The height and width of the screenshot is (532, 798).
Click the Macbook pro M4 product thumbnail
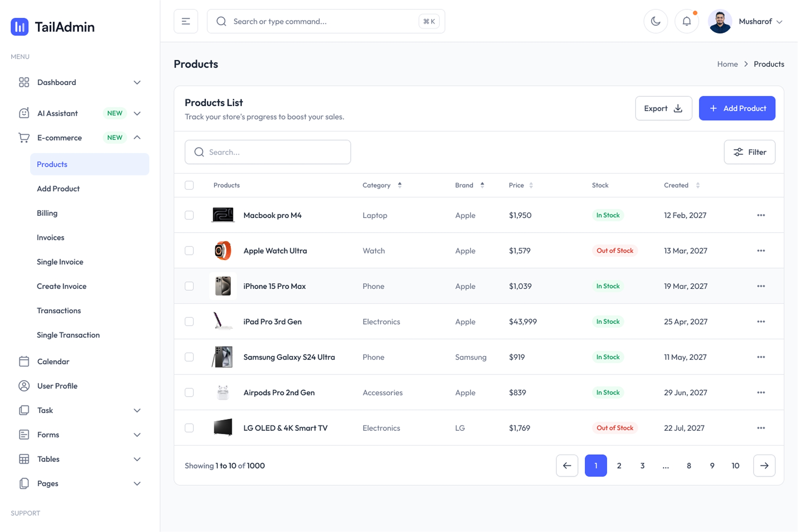coord(223,215)
